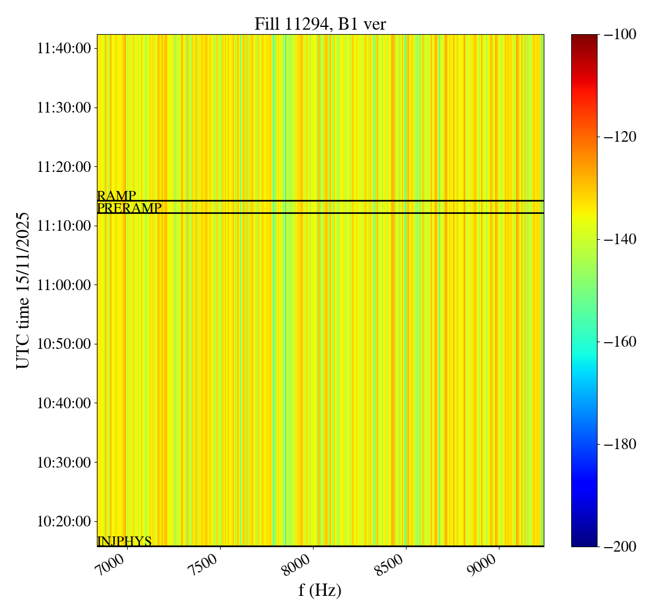672x616 pixels.
Task: Click the −180 colorbar tick label
Action: tap(618, 445)
